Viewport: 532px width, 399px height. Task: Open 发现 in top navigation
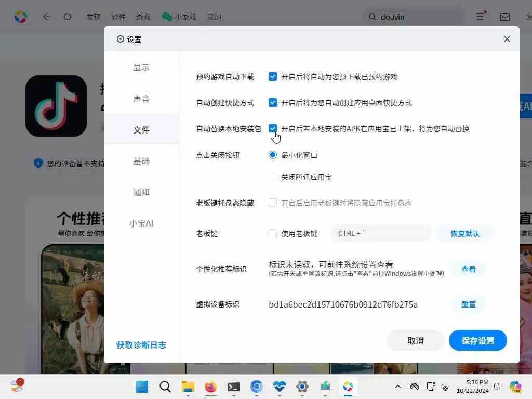(x=94, y=17)
